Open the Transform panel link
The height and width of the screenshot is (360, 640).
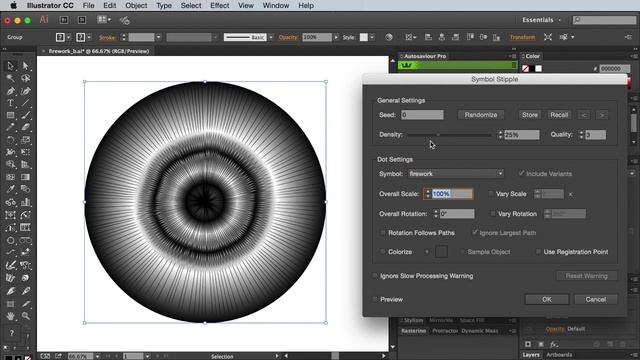(x=522, y=37)
